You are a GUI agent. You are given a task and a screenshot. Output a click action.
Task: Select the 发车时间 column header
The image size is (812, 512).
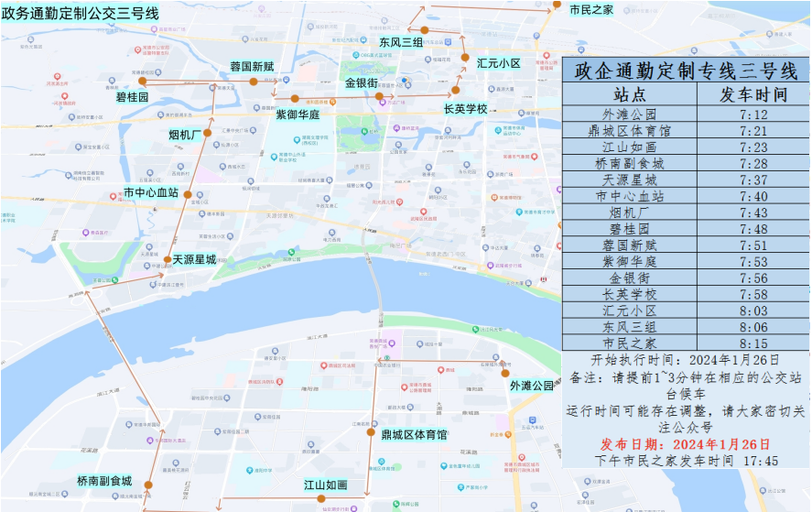click(x=752, y=94)
